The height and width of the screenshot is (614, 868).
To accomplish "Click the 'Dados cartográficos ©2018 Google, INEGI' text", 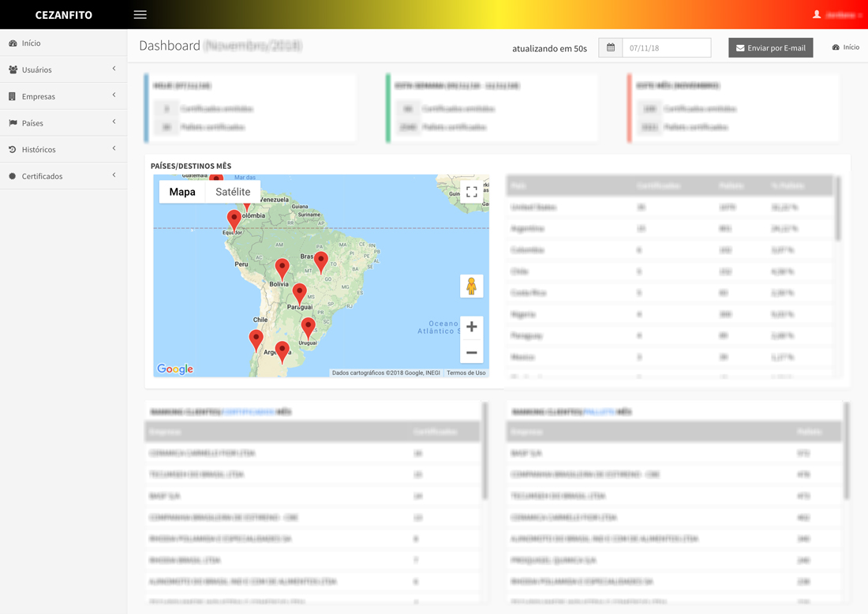I will [x=386, y=373].
